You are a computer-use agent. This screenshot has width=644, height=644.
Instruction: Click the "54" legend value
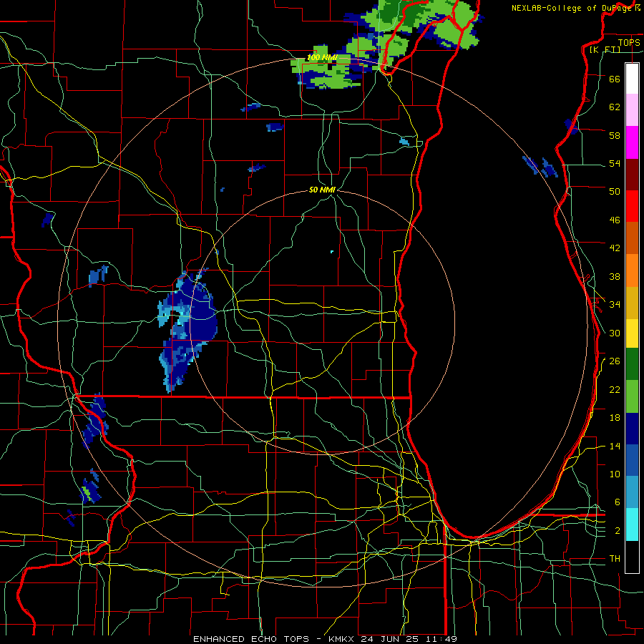point(615,164)
